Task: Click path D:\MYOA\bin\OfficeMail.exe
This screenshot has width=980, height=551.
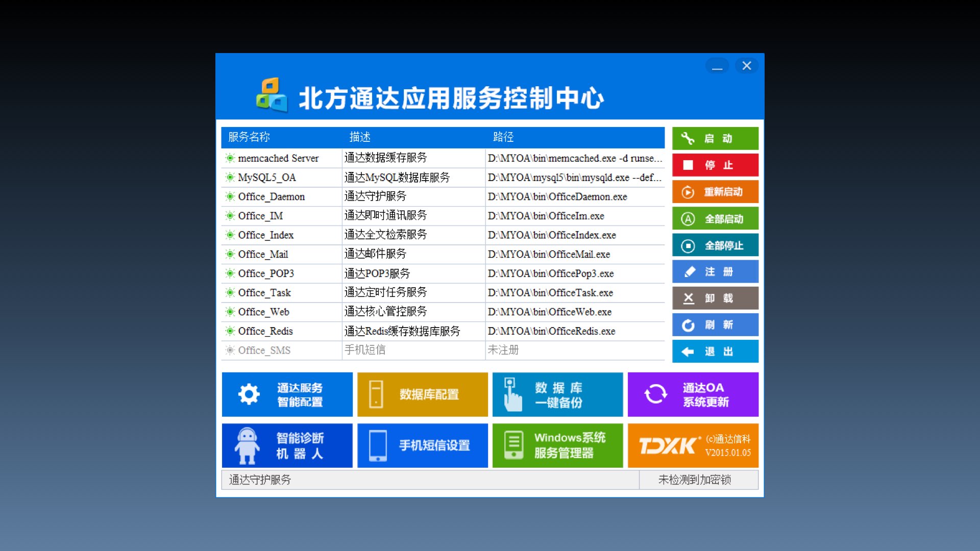Action: click(549, 254)
